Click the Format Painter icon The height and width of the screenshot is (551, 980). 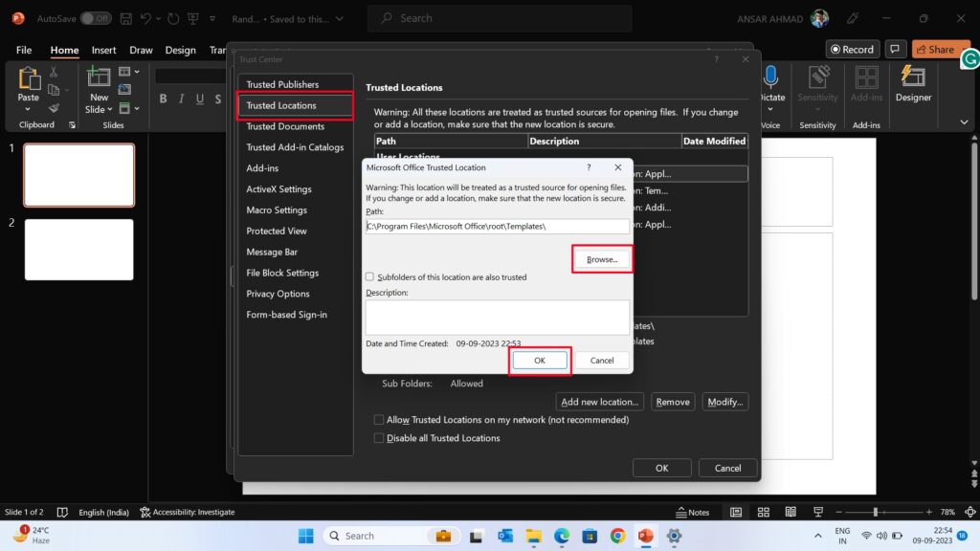click(54, 108)
